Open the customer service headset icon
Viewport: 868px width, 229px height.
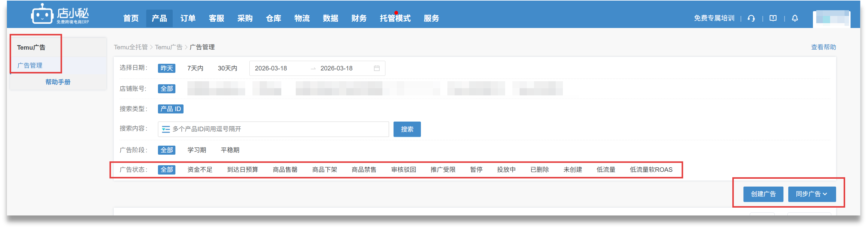tap(751, 18)
